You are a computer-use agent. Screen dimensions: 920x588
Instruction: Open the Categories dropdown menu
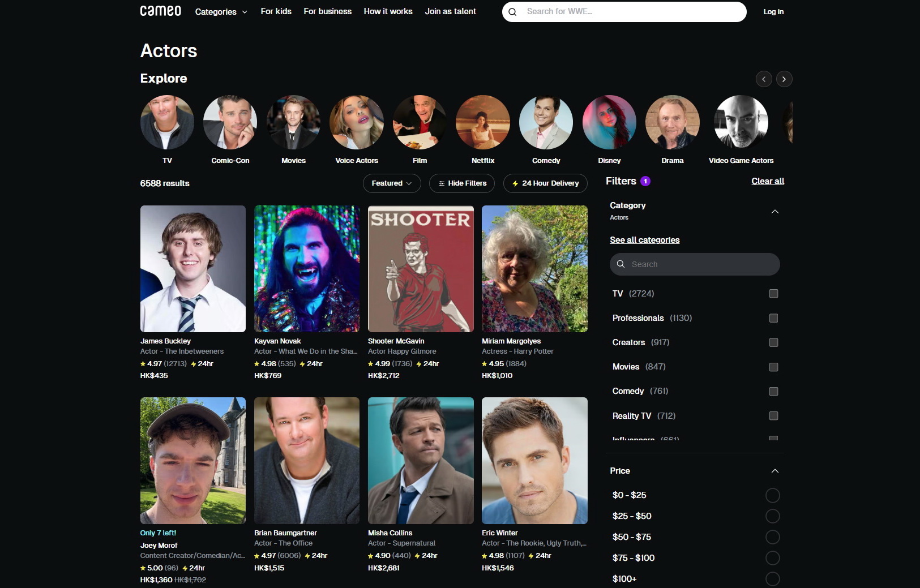point(221,12)
